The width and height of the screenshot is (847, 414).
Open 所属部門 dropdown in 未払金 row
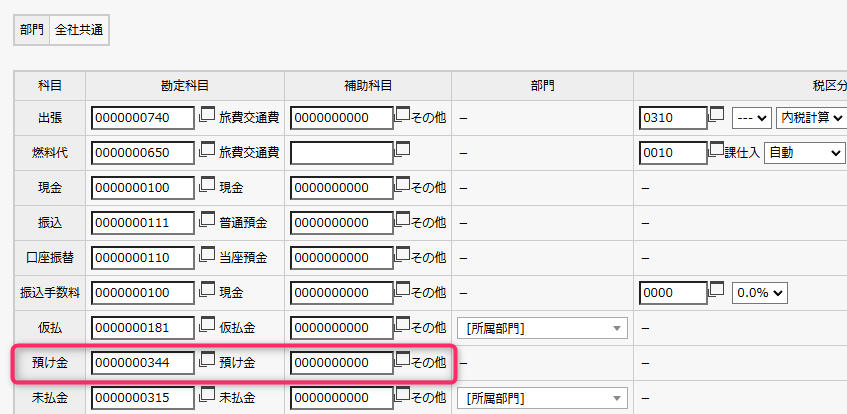[542, 398]
